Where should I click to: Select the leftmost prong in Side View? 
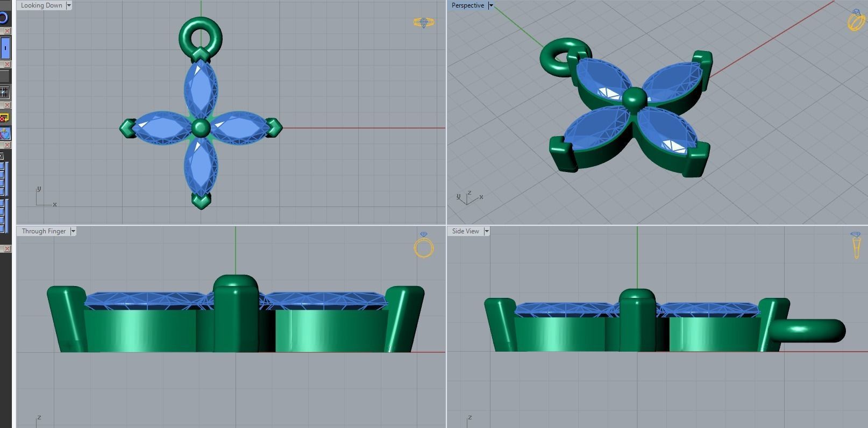pos(501,325)
